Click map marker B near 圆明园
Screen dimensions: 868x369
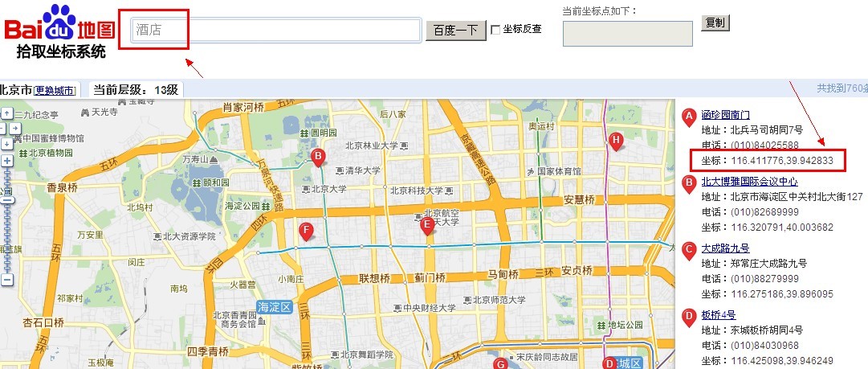click(x=318, y=156)
